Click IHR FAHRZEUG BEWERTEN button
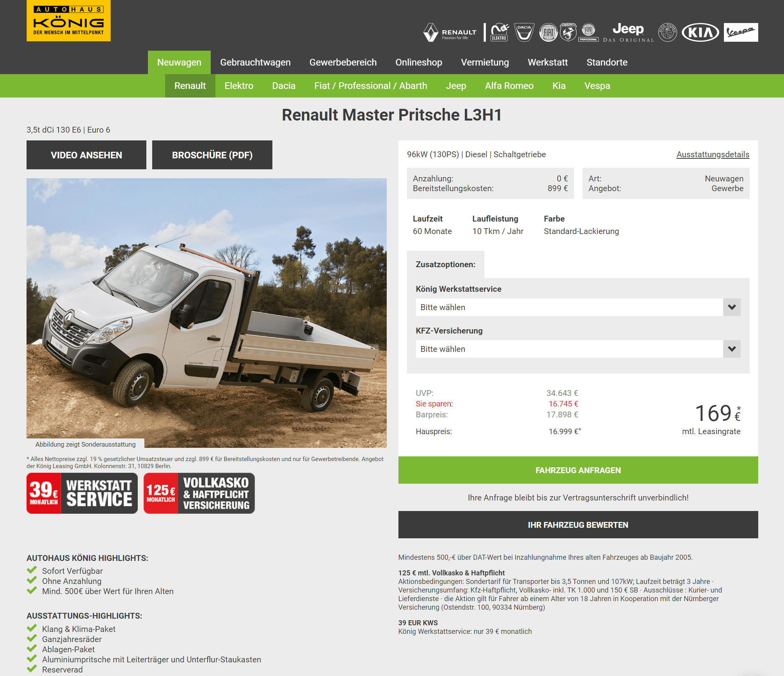 coord(578,525)
